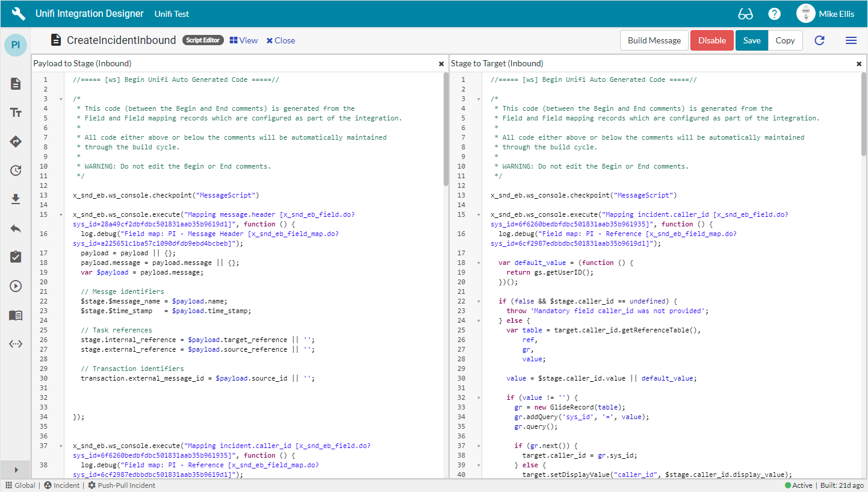Close the Payload to Stage (Inbound) panel

click(x=441, y=63)
